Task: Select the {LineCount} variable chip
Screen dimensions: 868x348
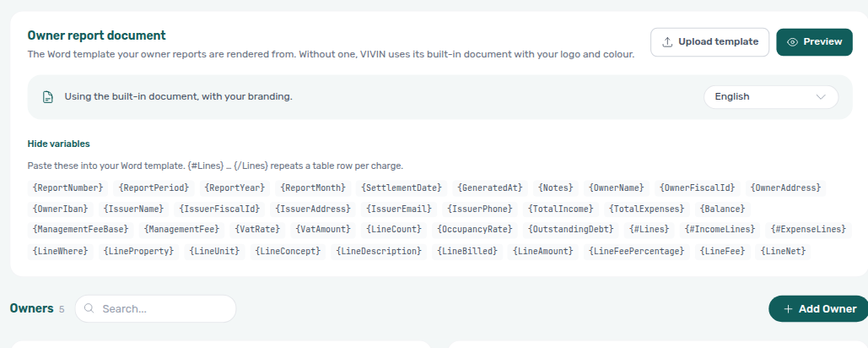Action: coord(394,230)
